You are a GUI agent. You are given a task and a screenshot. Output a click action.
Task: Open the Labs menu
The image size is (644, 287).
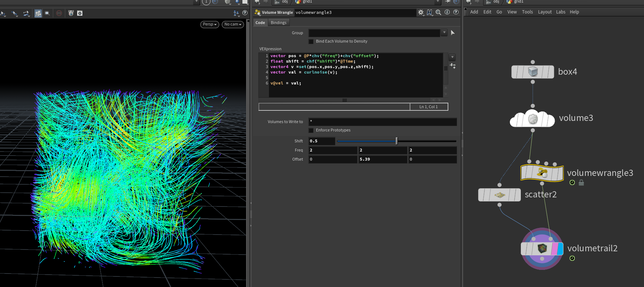(561, 12)
